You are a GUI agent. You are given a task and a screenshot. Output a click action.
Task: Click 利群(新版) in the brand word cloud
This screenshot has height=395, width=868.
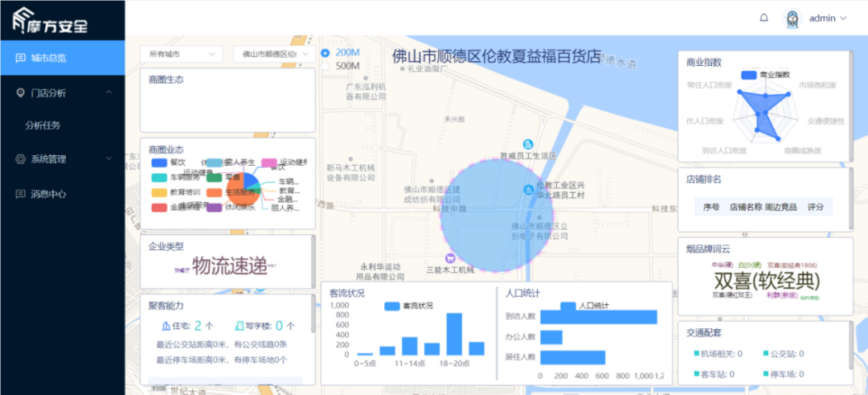pyautogui.click(x=780, y=295)
